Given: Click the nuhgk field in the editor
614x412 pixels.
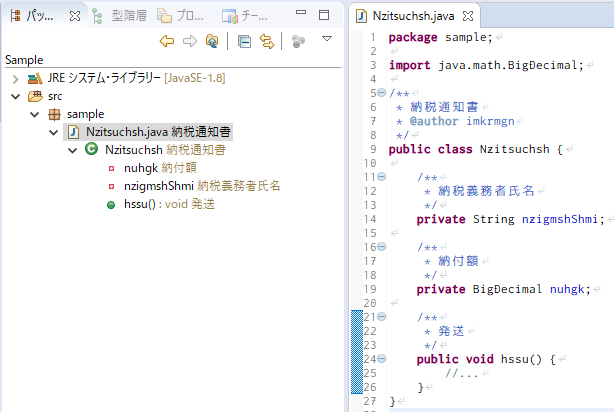Looking at the screenshot, I should coord(567,289).
